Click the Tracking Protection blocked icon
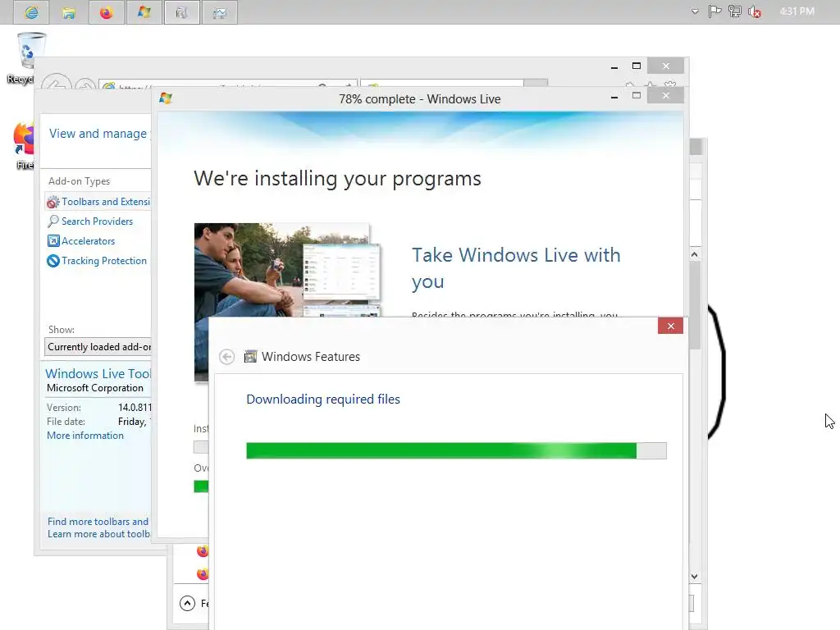The image size is (840, 630). (53, 261)
